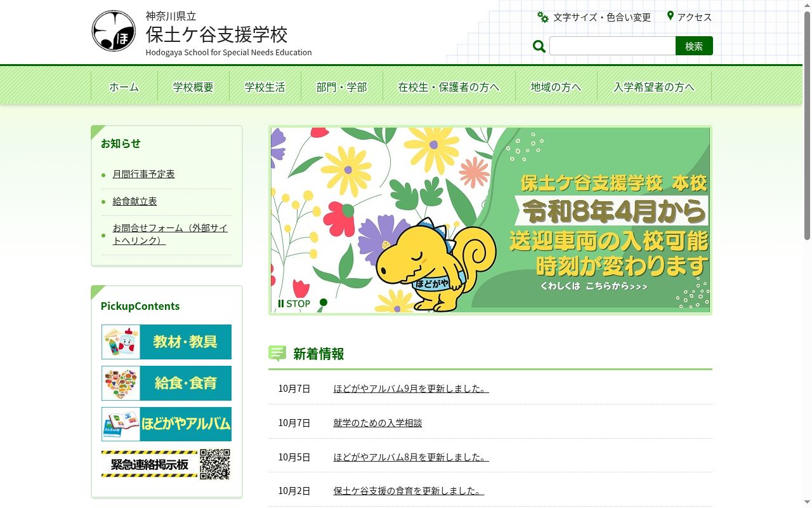Open the アクセス link
The width and height of the screenshot is (812, 508).
(695, 17)
